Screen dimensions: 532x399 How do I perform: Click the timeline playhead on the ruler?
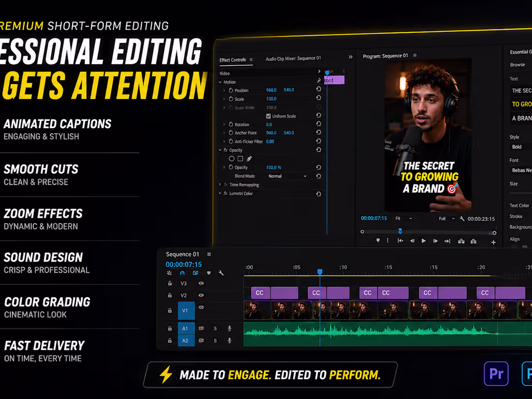pyautogui.click(x=320, y=272)
